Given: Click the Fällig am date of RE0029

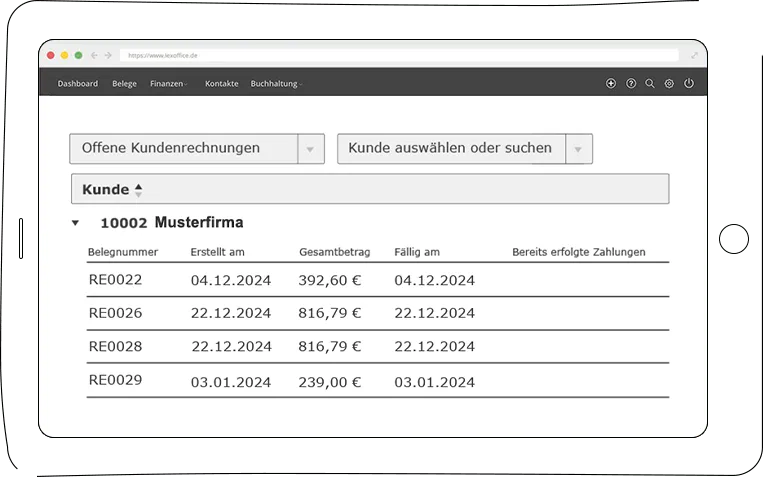Looking at the screenshot, I should (x=435, y=382).
